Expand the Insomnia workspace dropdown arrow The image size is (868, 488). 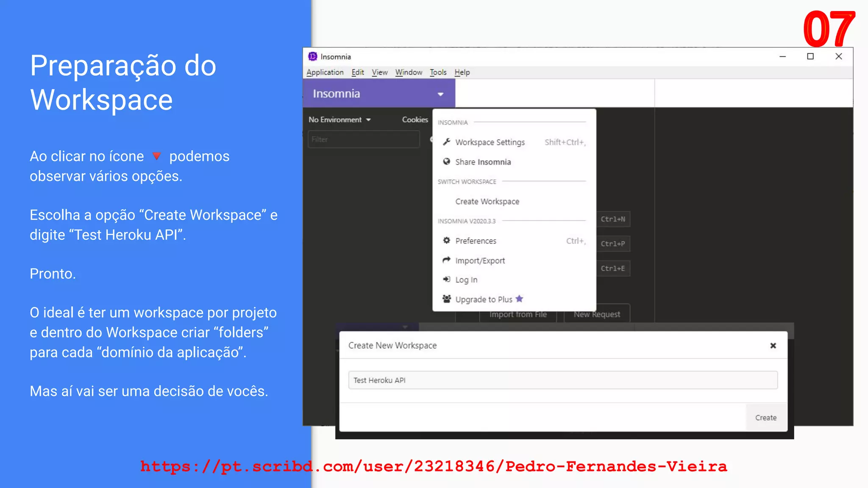click(x=440, y=94)
